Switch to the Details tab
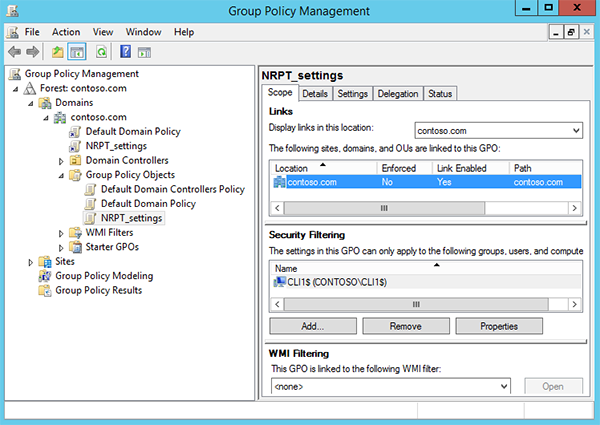Image resolution: width=600 pixels, height=425 pixels. [x=315, y=94]
